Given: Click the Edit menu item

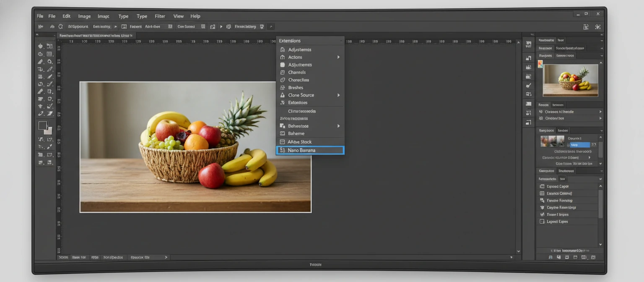Looking at the screenshot, I should (66, 16).
